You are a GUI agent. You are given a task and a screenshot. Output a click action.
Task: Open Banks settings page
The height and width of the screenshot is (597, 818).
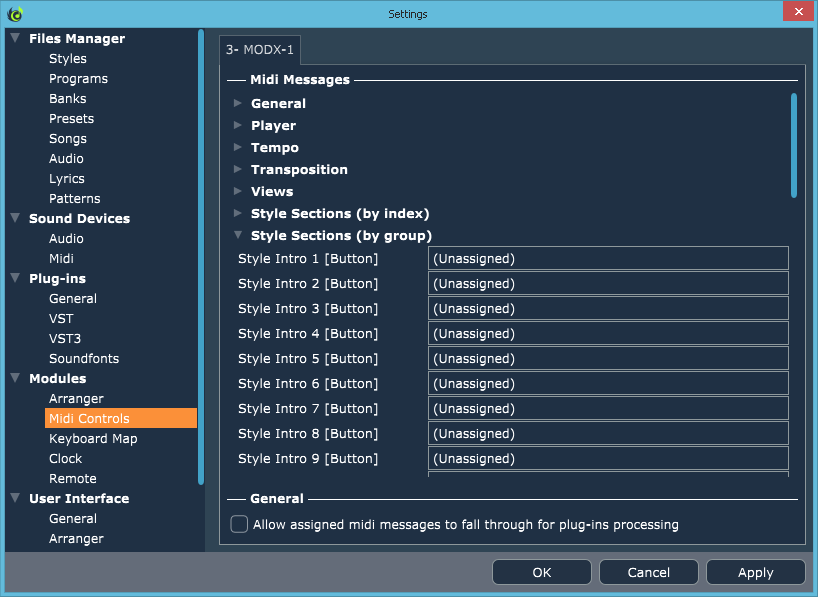(x=68, y=99)
